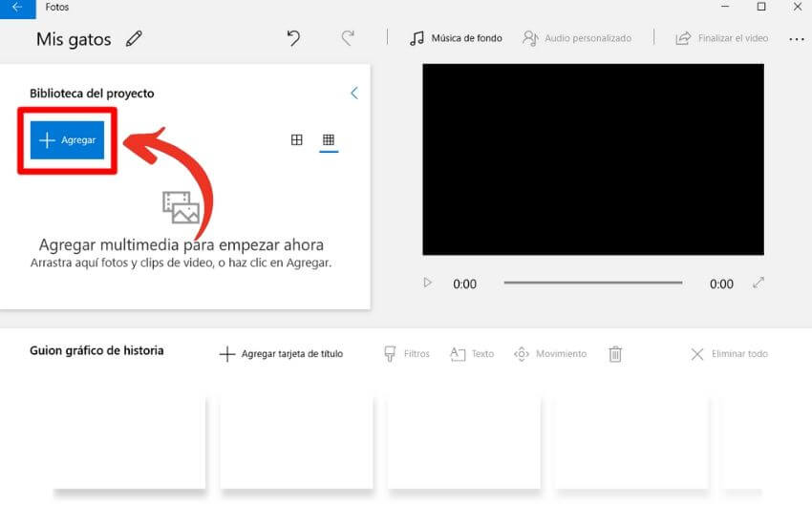Viewport: 812px width, 525px height.
Task: Click the Mis gatos project title
Action: [74, 39]
